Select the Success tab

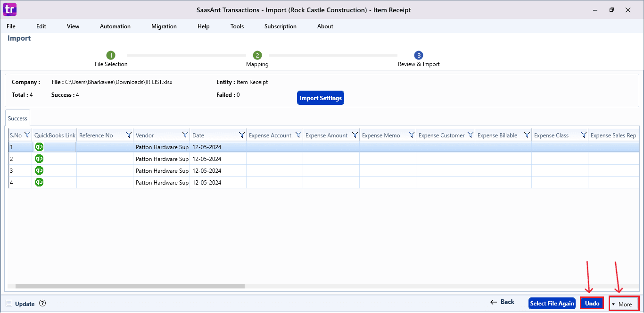17,118
